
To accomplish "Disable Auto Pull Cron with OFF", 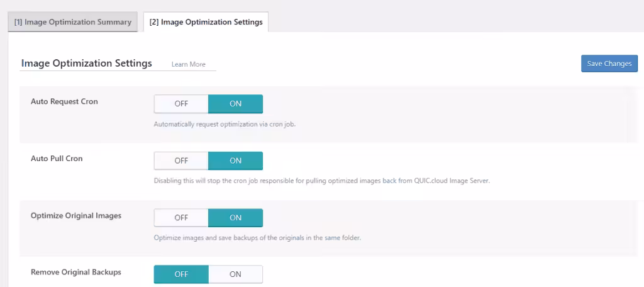I will tap(181, 160).
